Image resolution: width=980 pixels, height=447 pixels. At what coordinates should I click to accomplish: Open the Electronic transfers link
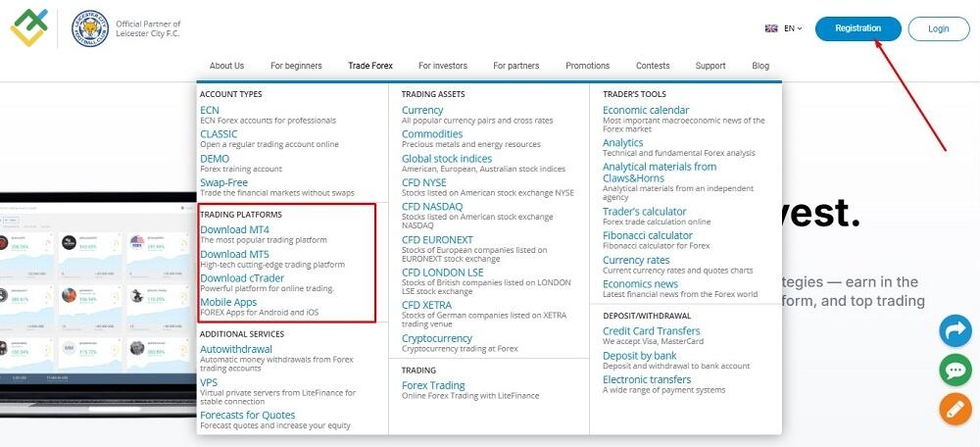coord(647,380)
